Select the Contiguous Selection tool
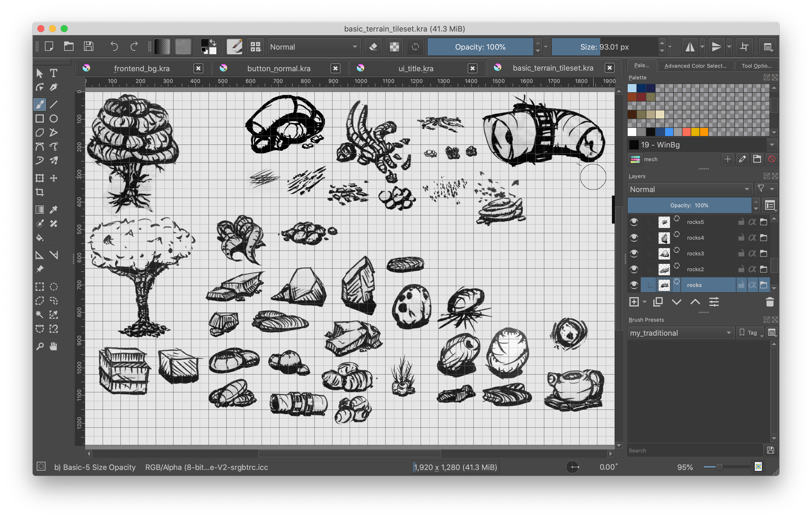812x519 pixels. point(40,315)
